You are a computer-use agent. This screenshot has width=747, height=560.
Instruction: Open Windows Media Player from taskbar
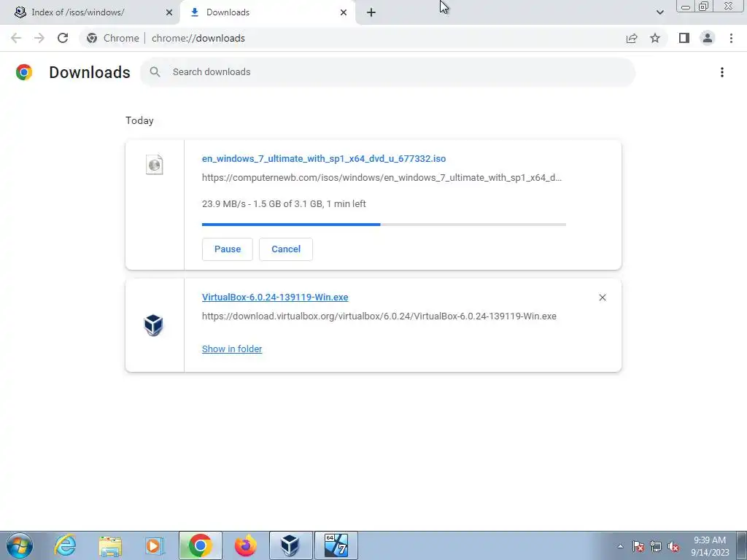click(155, 545)
